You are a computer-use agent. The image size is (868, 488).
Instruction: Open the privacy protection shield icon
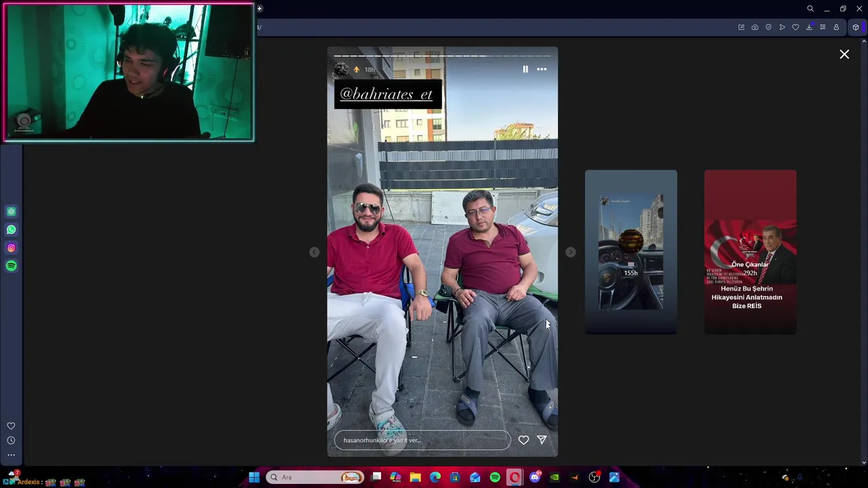768,27
